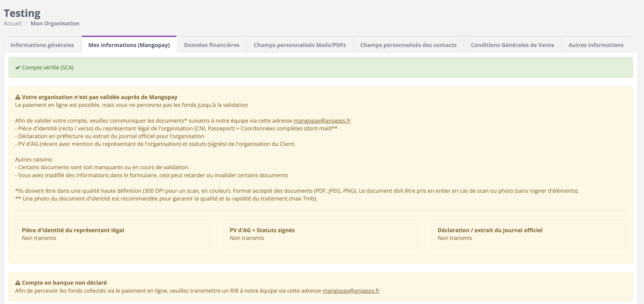Select the PV d'AG + Statuts signés card
This screenshot has width=644, height=304.
(321, 234)
